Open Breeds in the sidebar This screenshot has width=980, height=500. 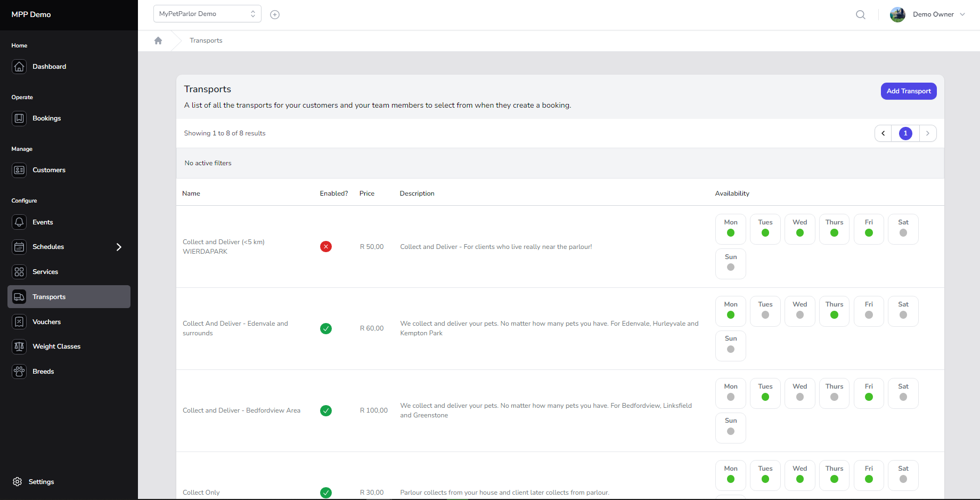click(x=69, y=372)
